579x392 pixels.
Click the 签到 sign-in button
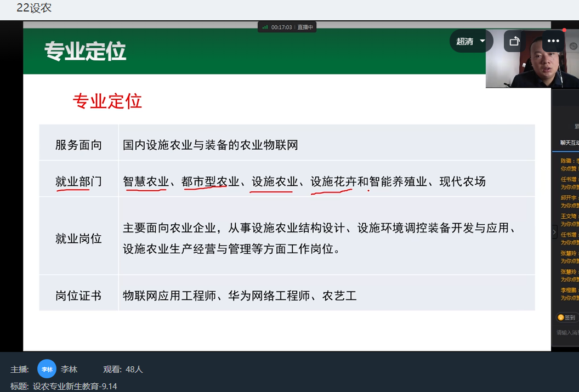566,317
